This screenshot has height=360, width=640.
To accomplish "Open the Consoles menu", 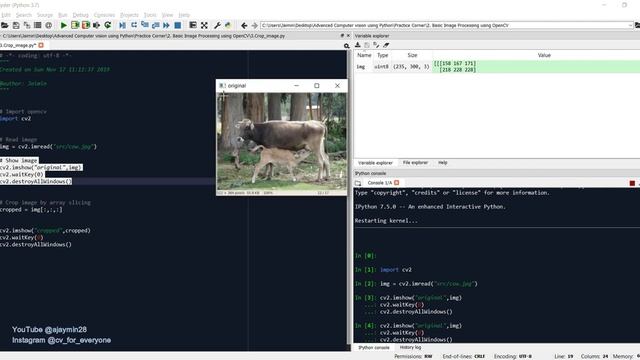I will (x=104, y=15).
